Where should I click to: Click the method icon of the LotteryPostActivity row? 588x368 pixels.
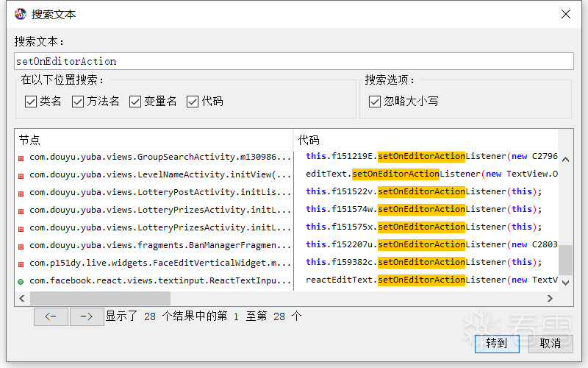click(21, 194)
